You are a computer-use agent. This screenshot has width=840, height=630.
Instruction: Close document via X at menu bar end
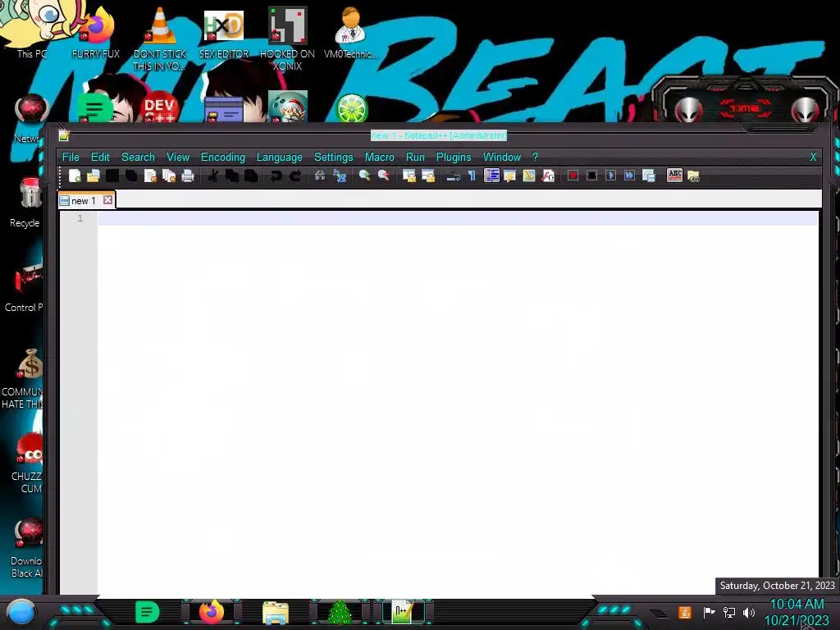coord(813,157)
